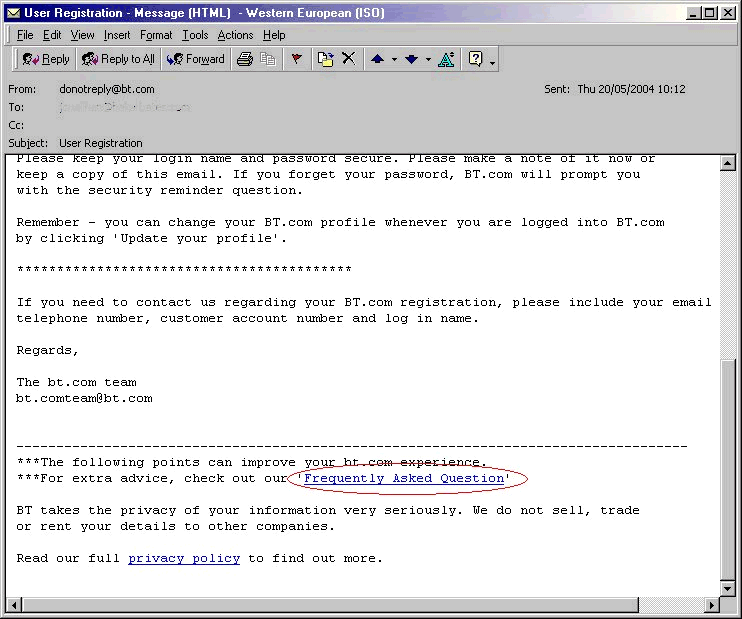Click the envelope icon in title bar
Screen dimensions: 742x619
pos(13,13)
